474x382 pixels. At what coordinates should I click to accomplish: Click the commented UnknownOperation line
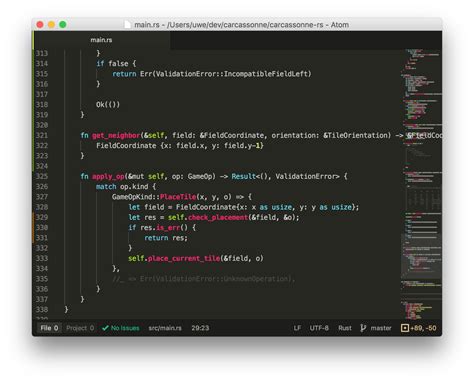tap(204, 279)
